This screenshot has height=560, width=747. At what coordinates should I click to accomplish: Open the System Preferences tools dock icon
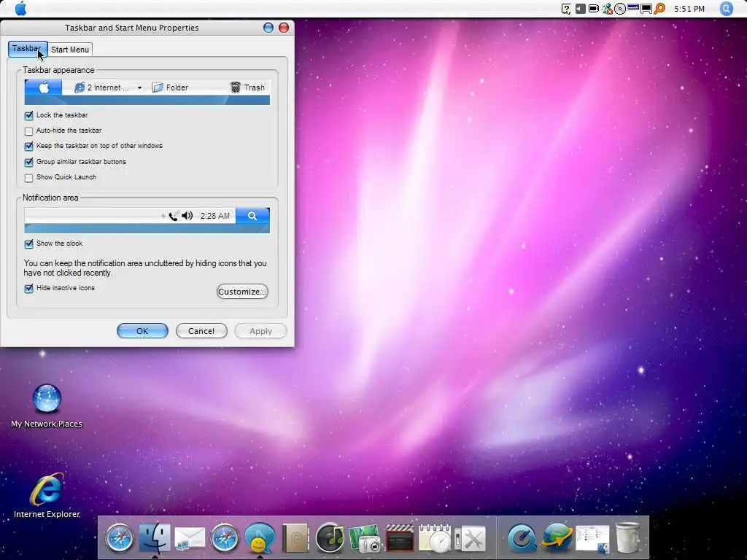tap(470, 539)
